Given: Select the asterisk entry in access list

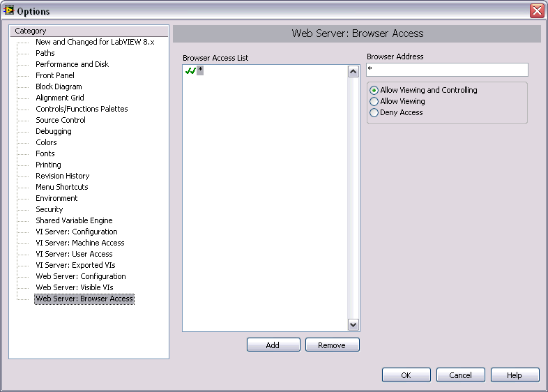Looking at the screenshot, I should [x=200, y=70].
